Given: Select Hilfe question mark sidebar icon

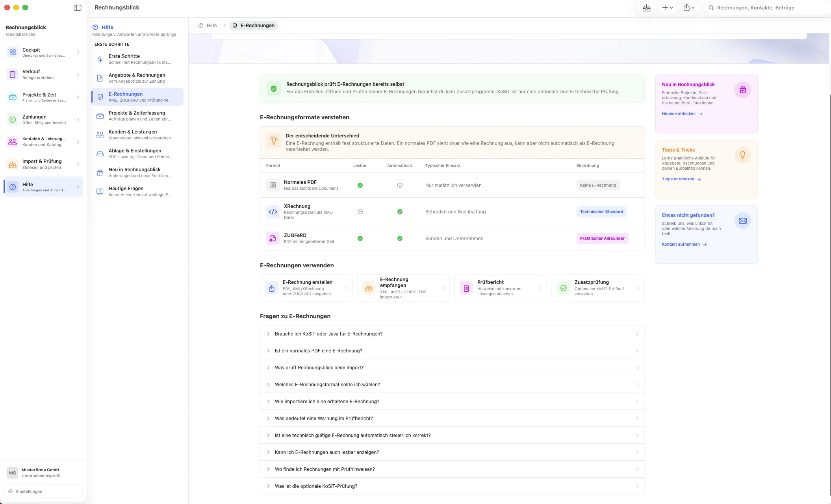Looking at the screenshot, I should click(13, 187).
